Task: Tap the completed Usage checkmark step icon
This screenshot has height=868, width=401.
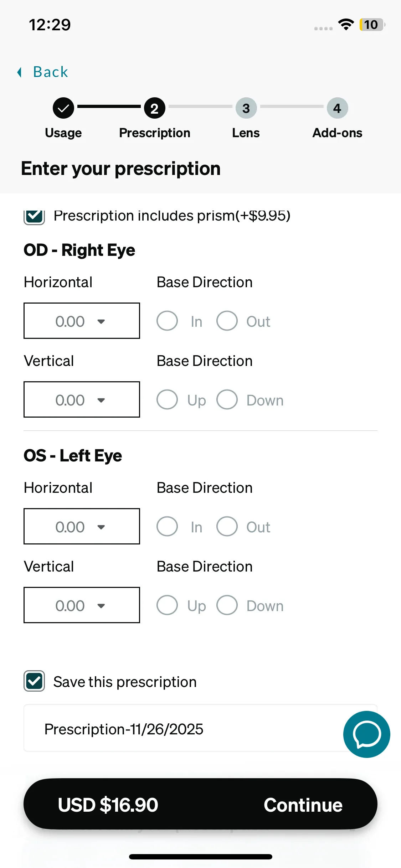Action: [63, 108]
